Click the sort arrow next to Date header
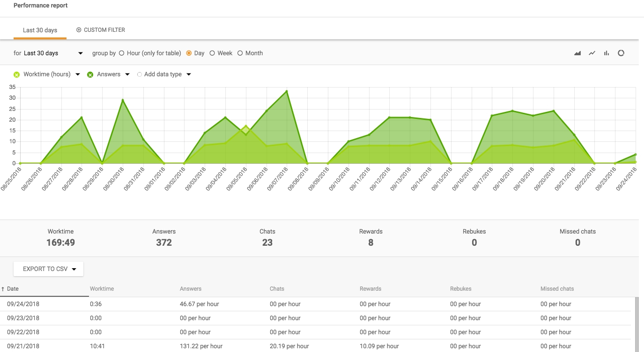This screenshot has height=352, width=644. point(3,289)
